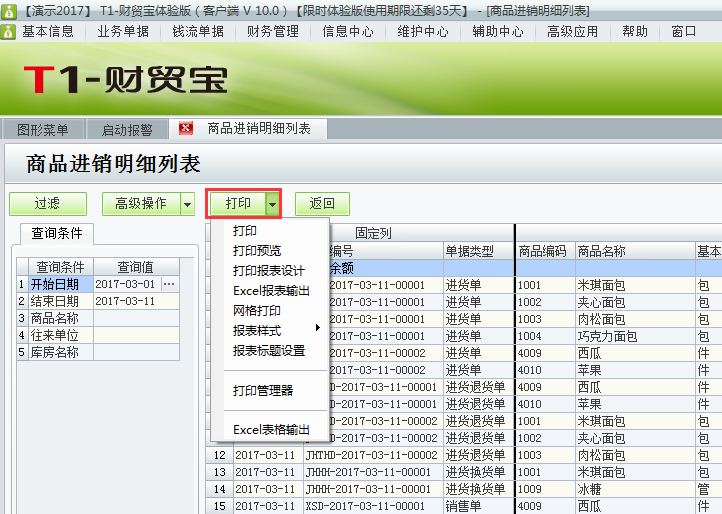Viewport: 722px width, 514px height.
Task: Click the 高级操作 button
Action: (141, 204)
